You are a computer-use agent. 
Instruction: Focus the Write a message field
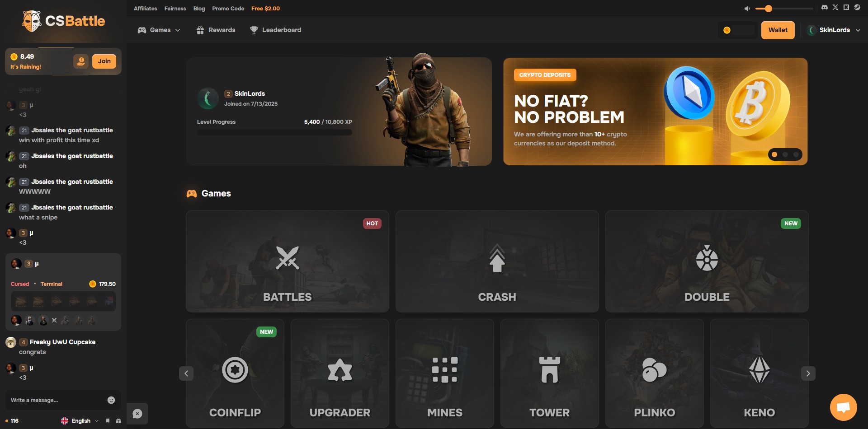(57, 400)
